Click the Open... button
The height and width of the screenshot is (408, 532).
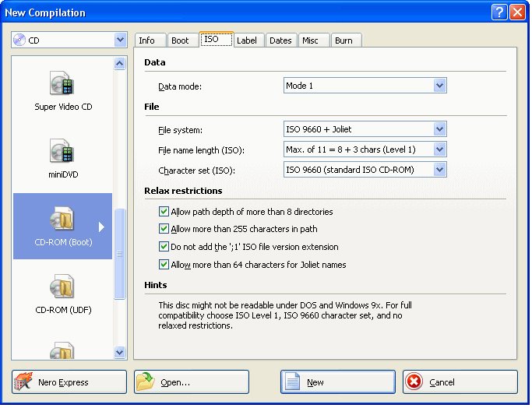tap(192, 382)
